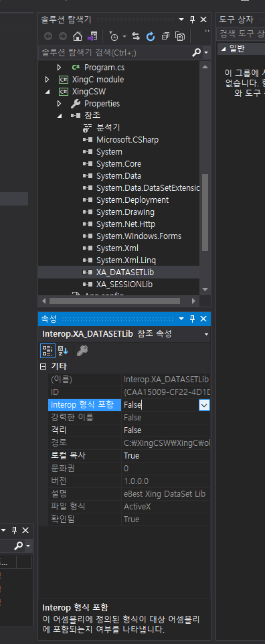Select System.Core reference
The width and height of the screenshot is (265, 644).
(118, 163)
